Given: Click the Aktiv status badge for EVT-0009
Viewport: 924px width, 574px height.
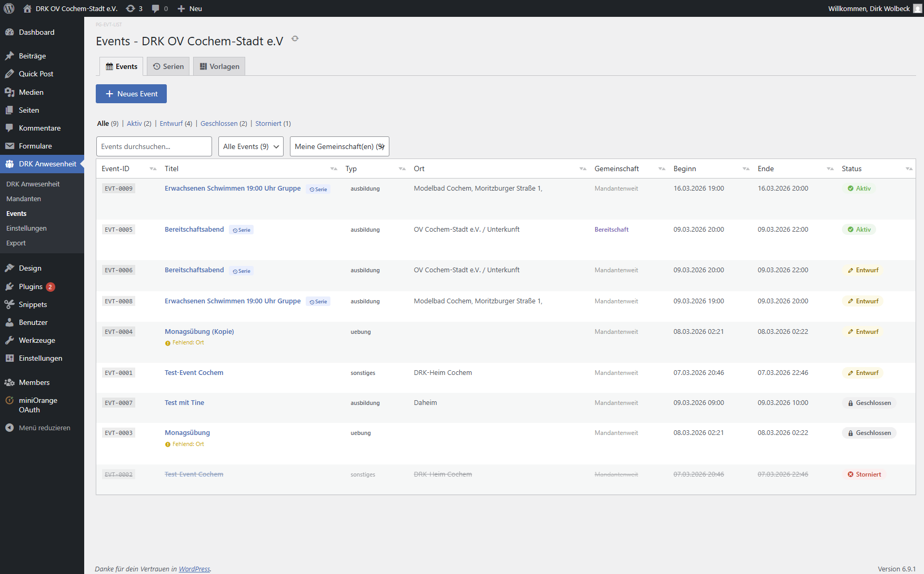Looking at the screenshot, I should tap(859, 189).
